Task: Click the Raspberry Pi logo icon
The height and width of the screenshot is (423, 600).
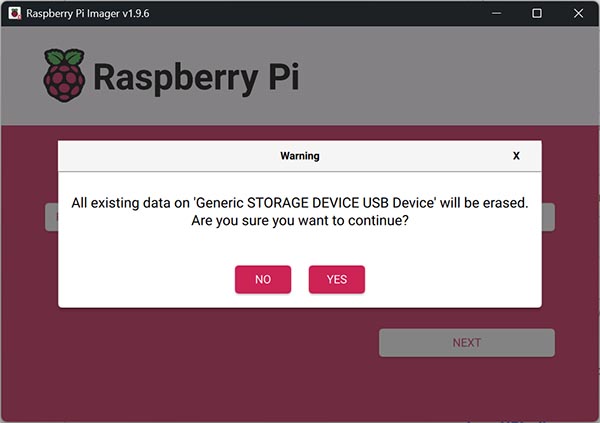Action: pos(64,75)
